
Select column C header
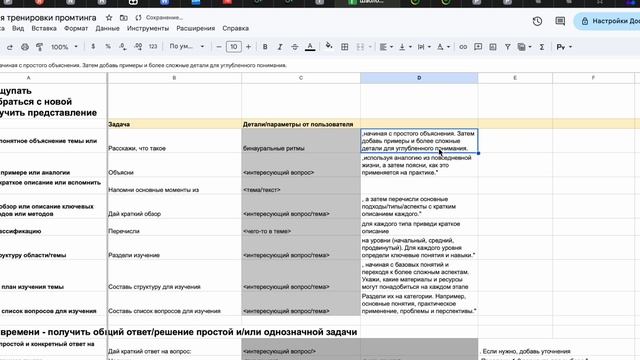pyautogui.click(x=301, y=78)
